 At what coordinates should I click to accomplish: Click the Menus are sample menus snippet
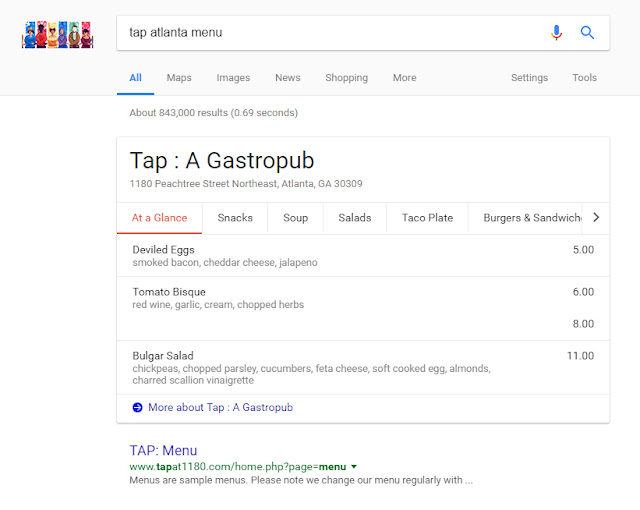(301, 480)
